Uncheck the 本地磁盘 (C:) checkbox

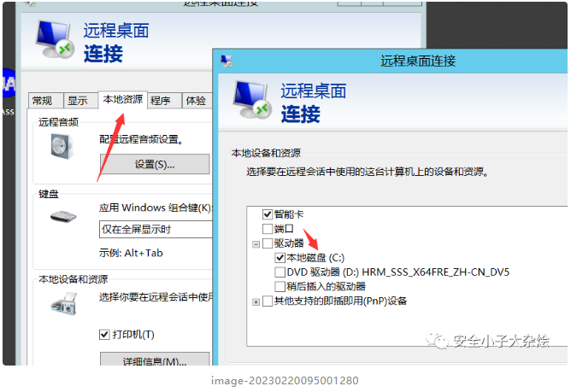coord(280,258)
